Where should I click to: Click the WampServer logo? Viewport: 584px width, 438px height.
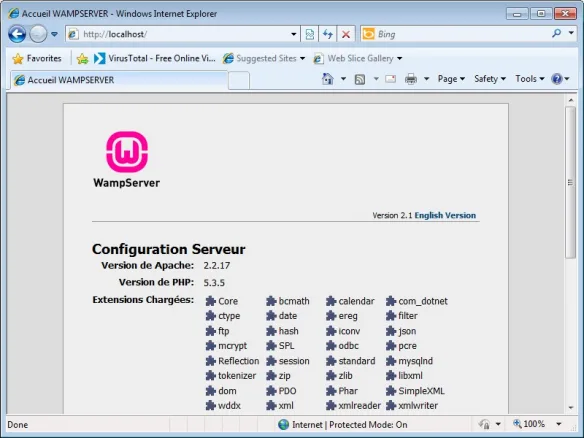click(x=127, y=159)
